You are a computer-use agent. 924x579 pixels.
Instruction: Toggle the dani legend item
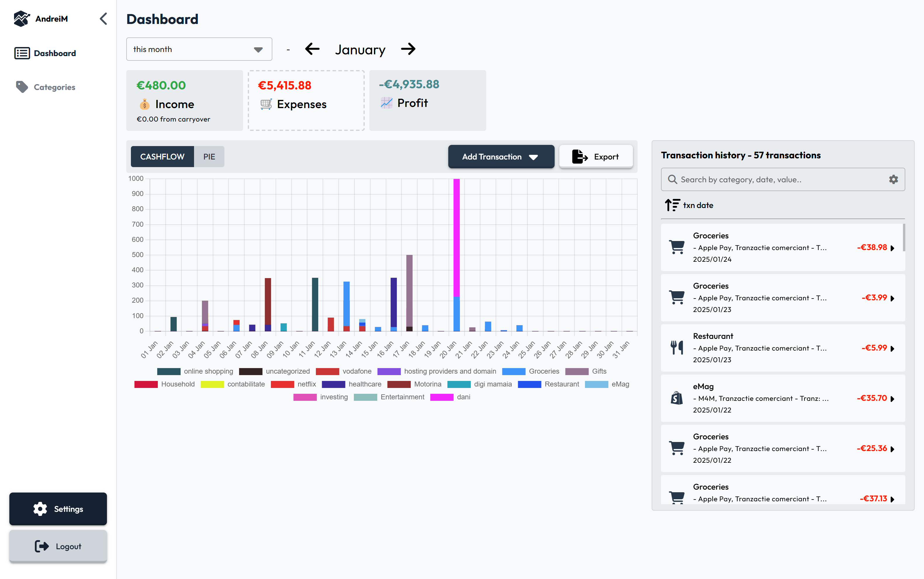(451, 397)
